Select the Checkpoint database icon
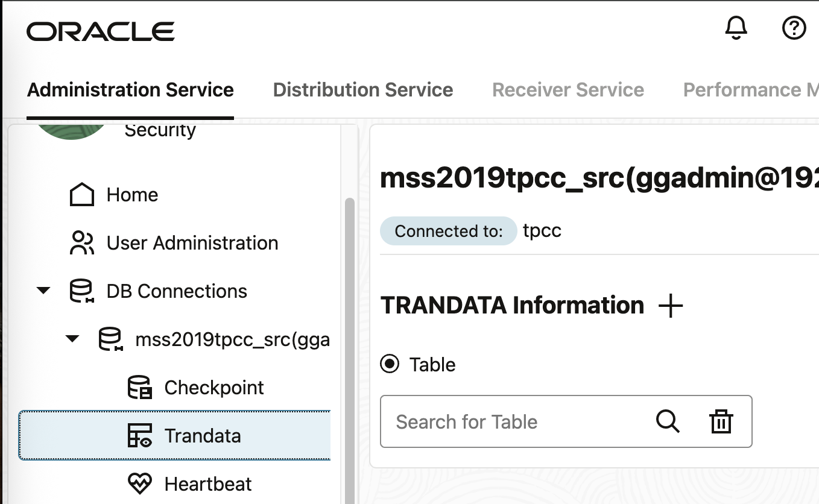 tap(140, 388)
